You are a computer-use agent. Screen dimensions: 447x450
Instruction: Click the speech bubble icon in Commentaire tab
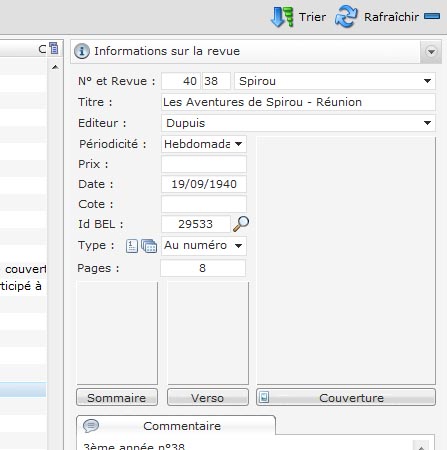point(91,426)
